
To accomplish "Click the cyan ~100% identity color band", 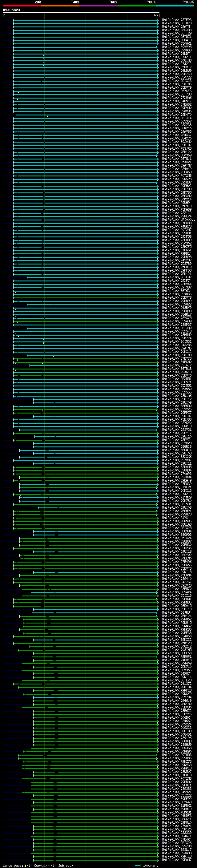I will [x=175, y=6].
